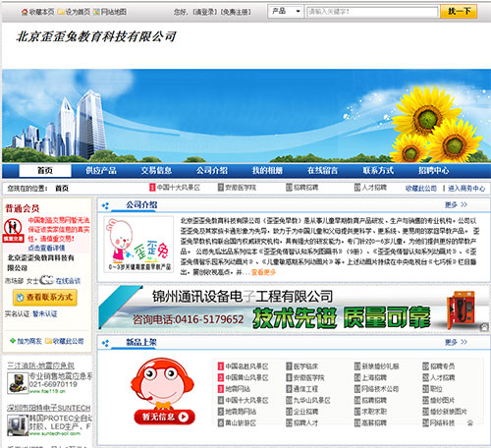Click the 中国名胜风景区 keyword link

pos(246,366)
